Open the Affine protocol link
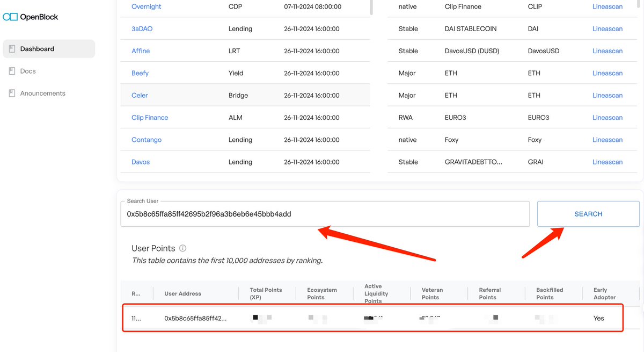The image size is (644, 352). pyautogui.click(x=141, y=51)
